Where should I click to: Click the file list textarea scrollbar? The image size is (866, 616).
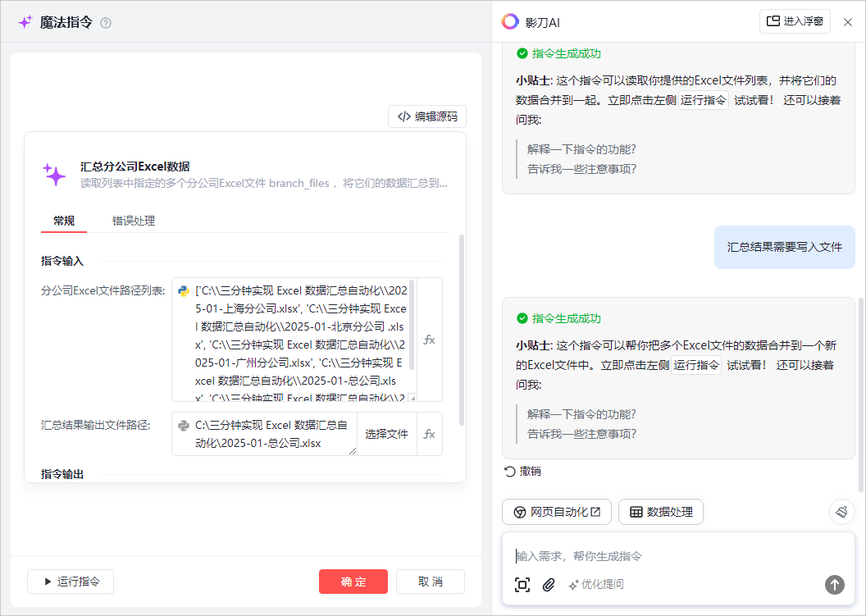click(412, 325)
